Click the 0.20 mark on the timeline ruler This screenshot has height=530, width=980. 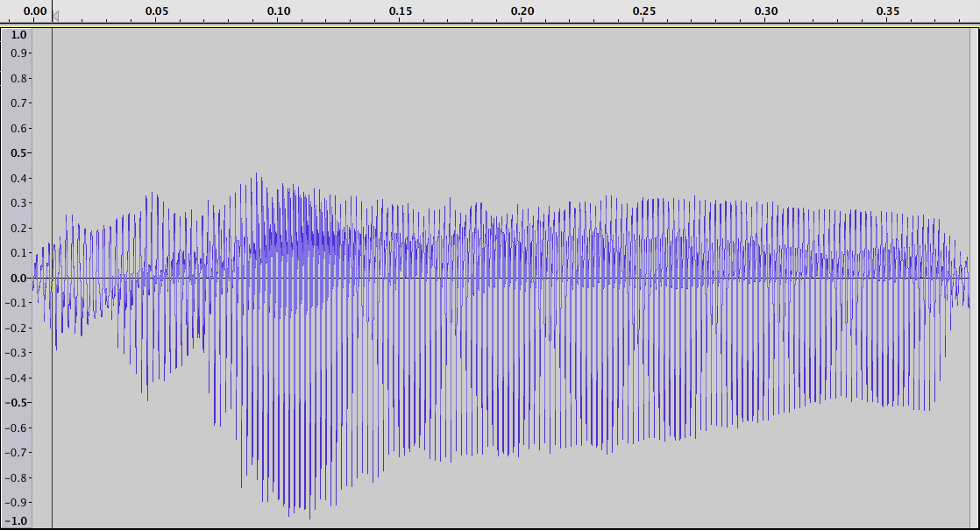point(522,11)
